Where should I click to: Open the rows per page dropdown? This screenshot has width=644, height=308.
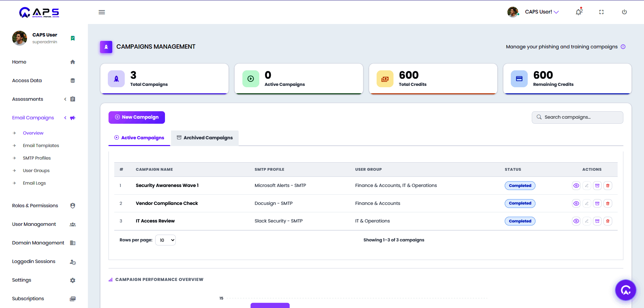pyautogui.click(x=165, y=240)
